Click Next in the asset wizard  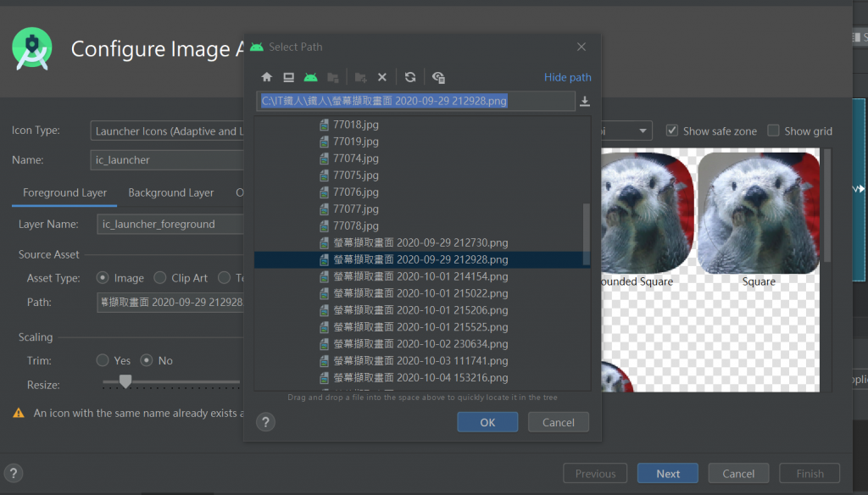(668, 474)
